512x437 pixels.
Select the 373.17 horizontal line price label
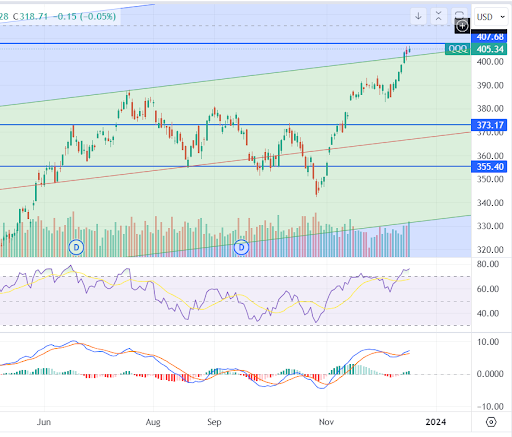click(489, 125)
